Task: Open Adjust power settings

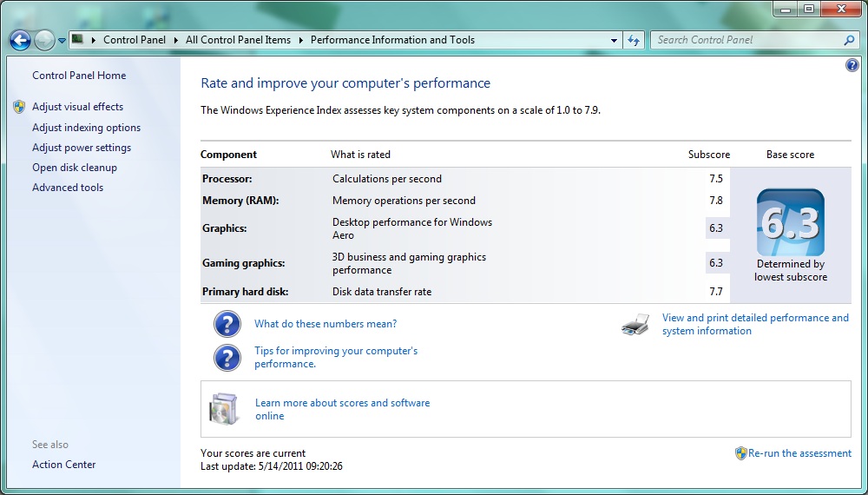Action: click(x=82, y=148)
